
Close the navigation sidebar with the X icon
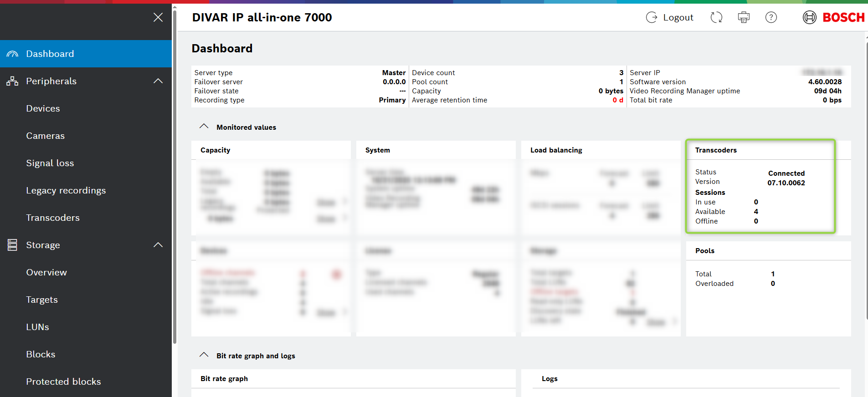tap(158, 17)
